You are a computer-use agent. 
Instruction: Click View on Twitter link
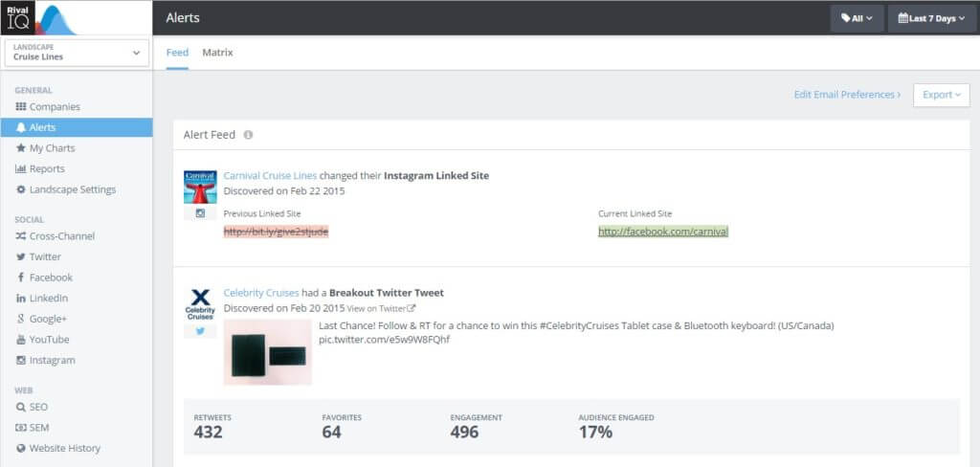point(381,308)
